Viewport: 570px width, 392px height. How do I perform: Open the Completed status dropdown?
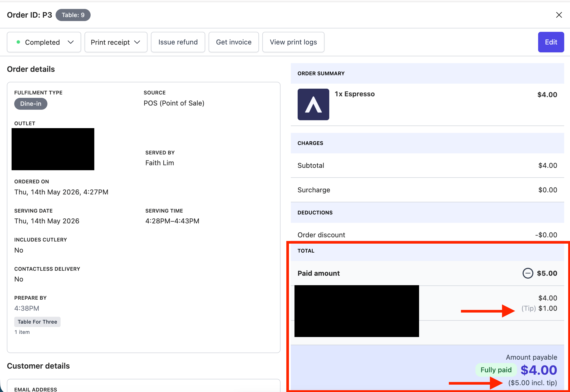click(x=44, y=42)
